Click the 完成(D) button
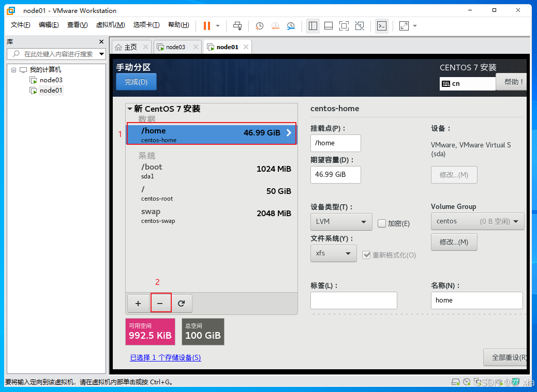The width and height of the screenshot is (537, 392). 136,82
